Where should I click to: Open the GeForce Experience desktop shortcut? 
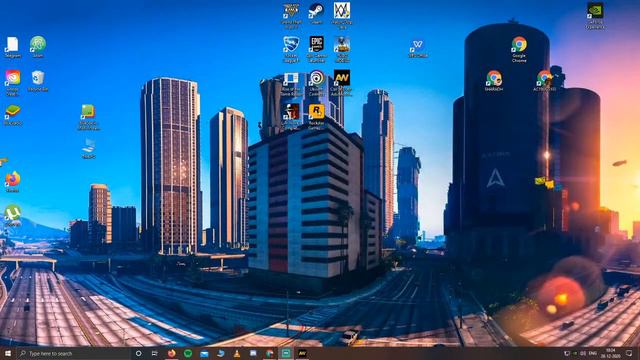[595, 16]
